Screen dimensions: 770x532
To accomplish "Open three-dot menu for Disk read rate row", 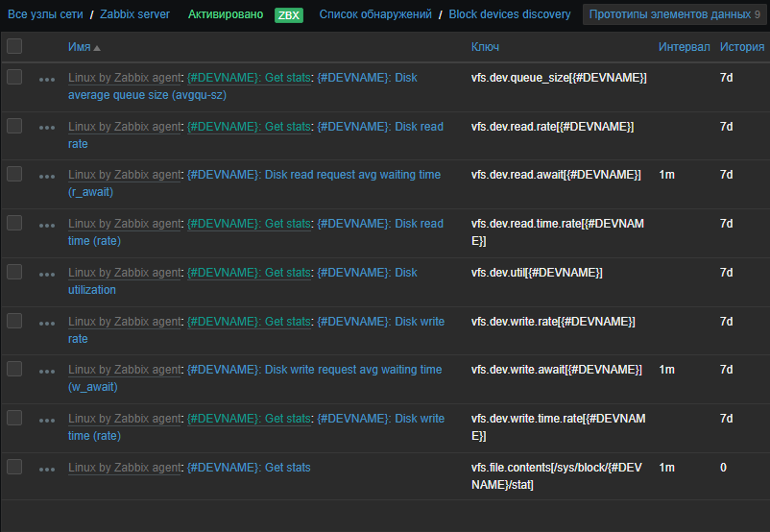I will [x=47, y=128].
